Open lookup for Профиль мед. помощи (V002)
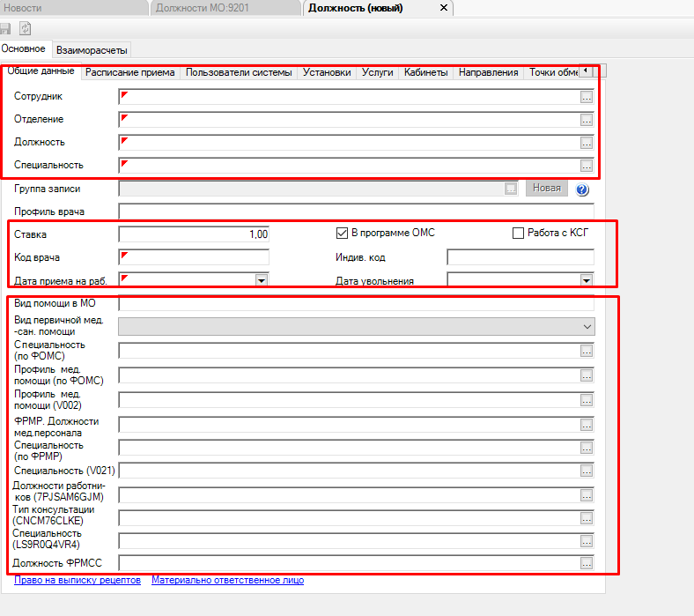 pos(587,401)
